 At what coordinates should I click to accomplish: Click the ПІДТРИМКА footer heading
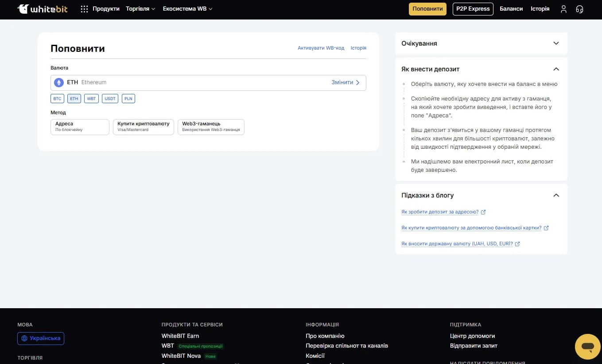point(466,325)
